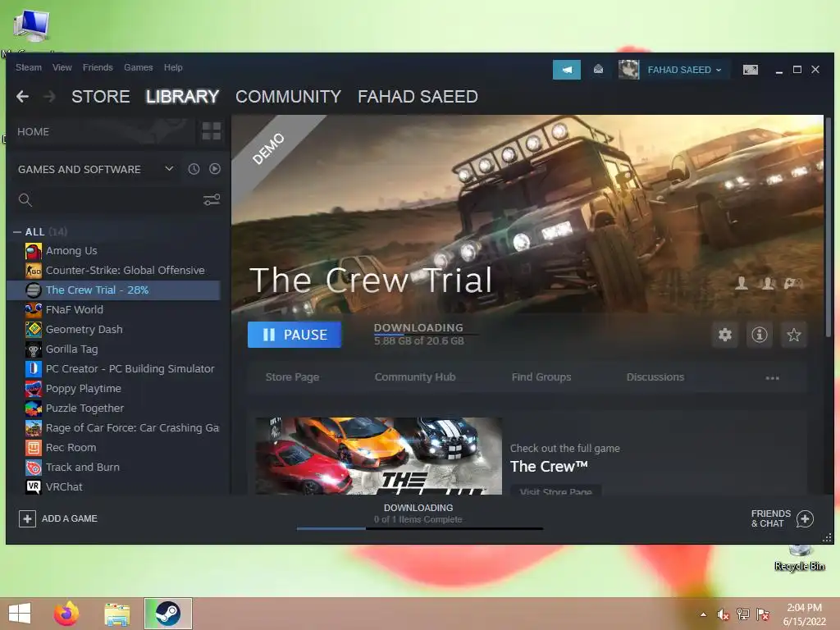The width and height of the screenshot is (840, 630).
Task: Open game settings gear icon
Action: click(x=725, y=335)
